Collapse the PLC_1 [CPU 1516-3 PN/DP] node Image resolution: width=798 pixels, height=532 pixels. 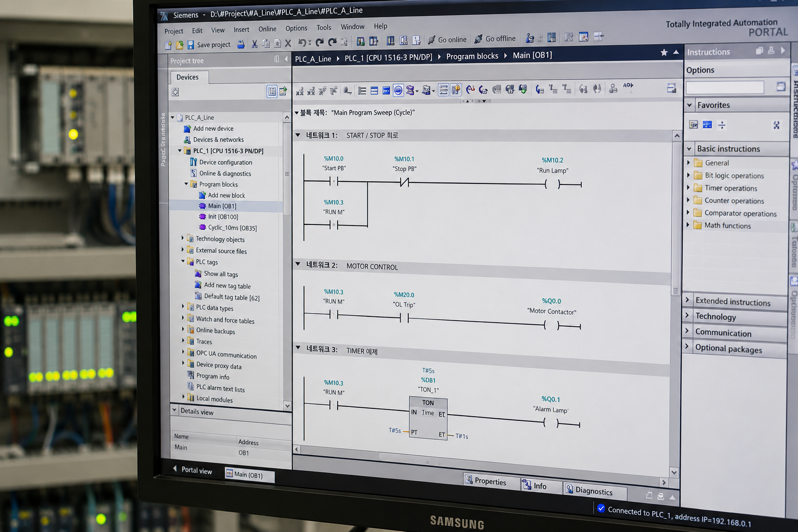(x=180, y=151)
